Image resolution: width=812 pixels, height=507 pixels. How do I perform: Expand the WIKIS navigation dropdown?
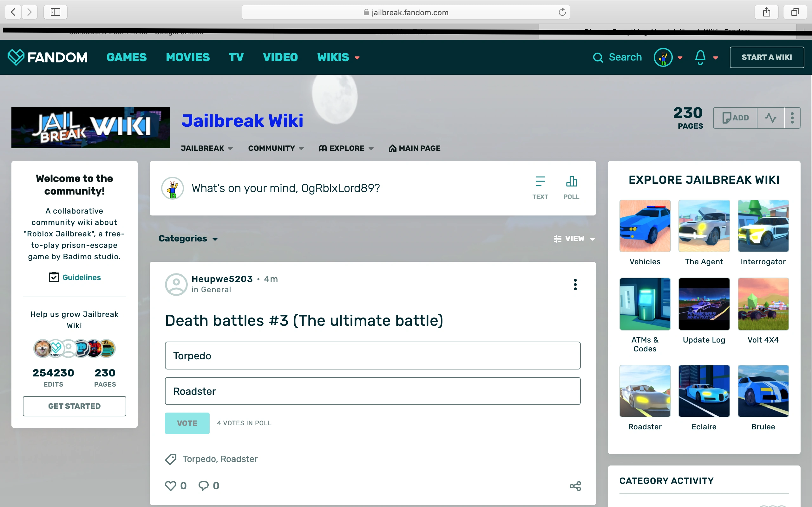coord(338,57)
